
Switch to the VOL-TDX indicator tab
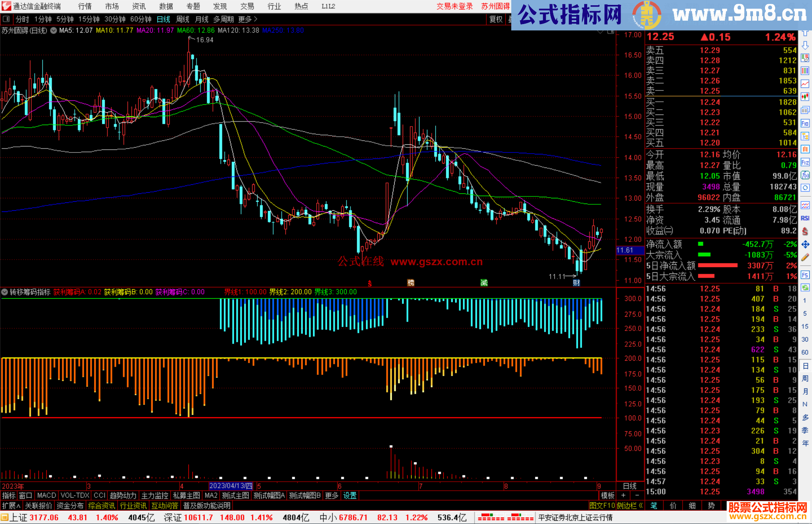(75, 495)
